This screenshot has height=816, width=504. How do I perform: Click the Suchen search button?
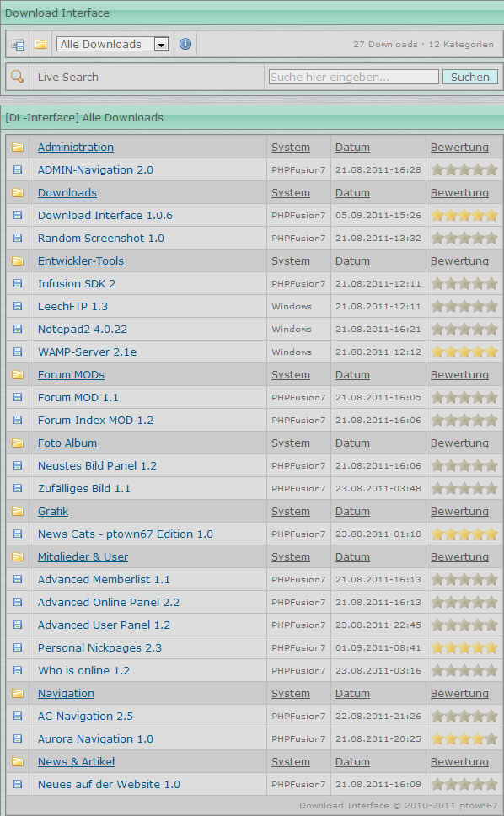pyautogui.click(x=469, y=77)
